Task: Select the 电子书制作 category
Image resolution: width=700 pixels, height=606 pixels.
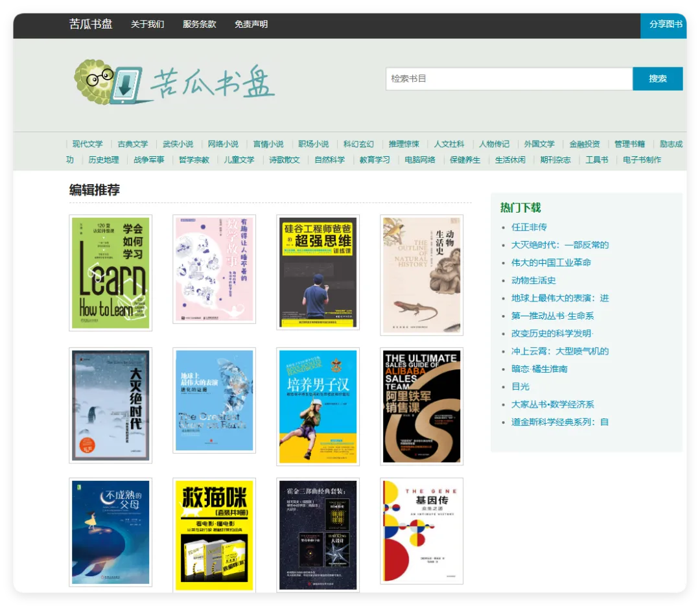Action: click(x=642, y=159)
